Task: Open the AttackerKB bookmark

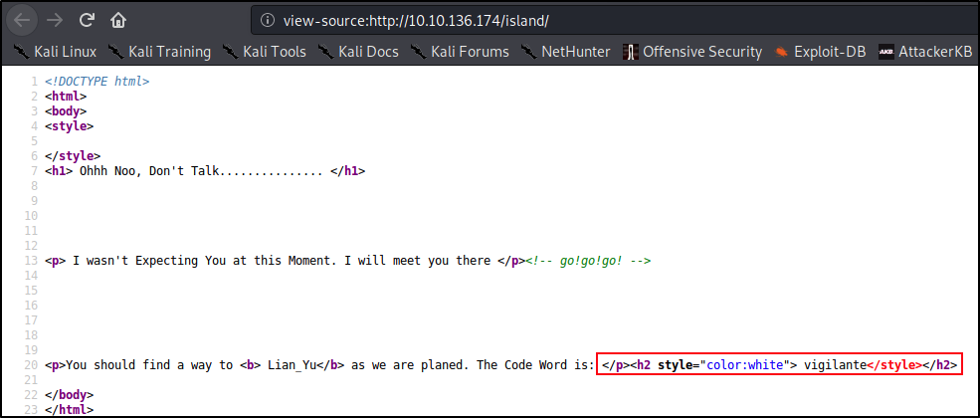Action: click(x=925, y=52)
